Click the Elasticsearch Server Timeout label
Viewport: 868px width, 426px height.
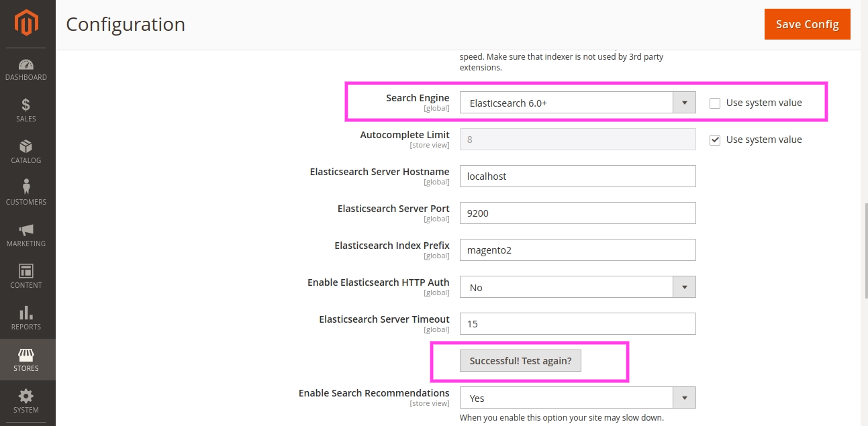[385, 319]
